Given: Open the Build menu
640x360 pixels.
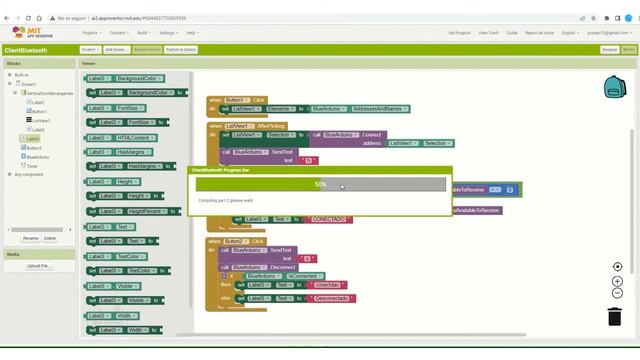Looking at the screenshot, I should click(x=144, y=33).
